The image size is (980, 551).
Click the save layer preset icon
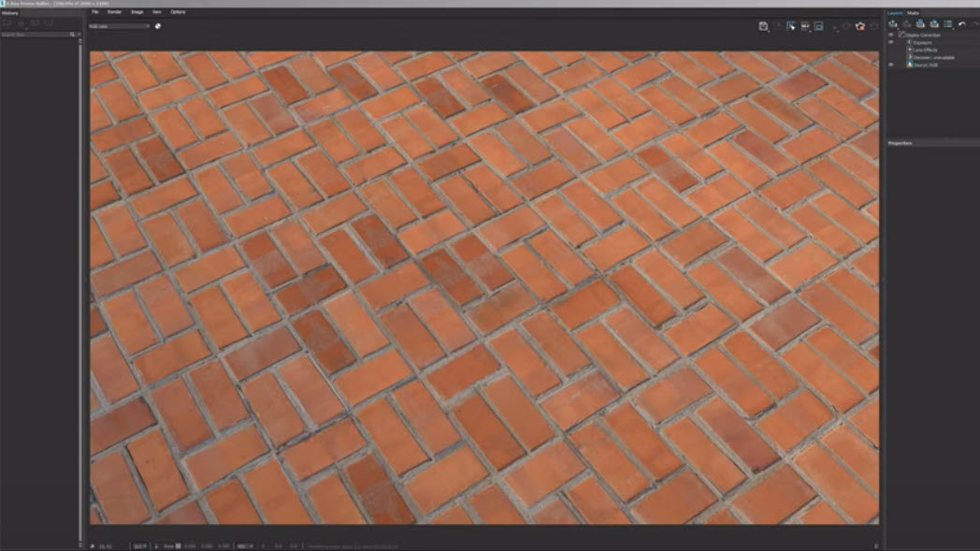[921, 23]
